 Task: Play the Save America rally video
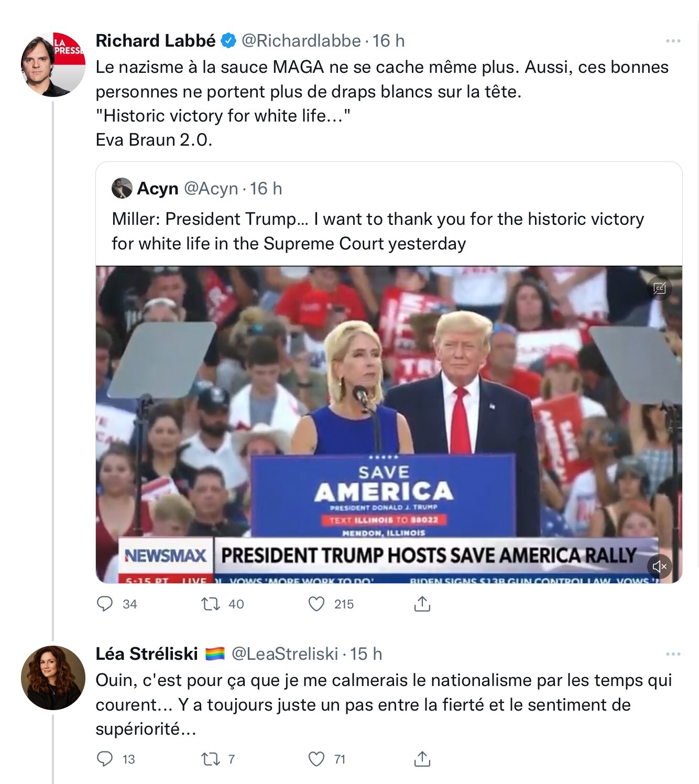pyautogui.click(x=389, y=424)
